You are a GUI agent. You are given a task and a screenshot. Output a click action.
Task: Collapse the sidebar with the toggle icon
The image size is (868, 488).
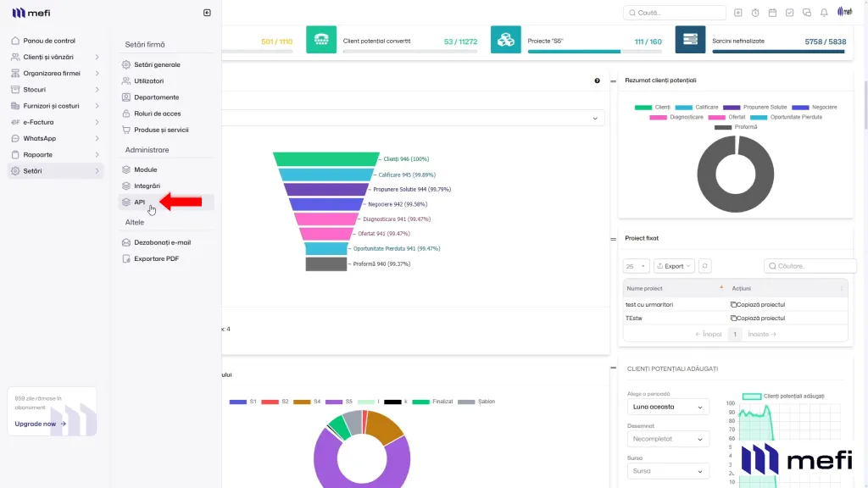pos(207,13)
